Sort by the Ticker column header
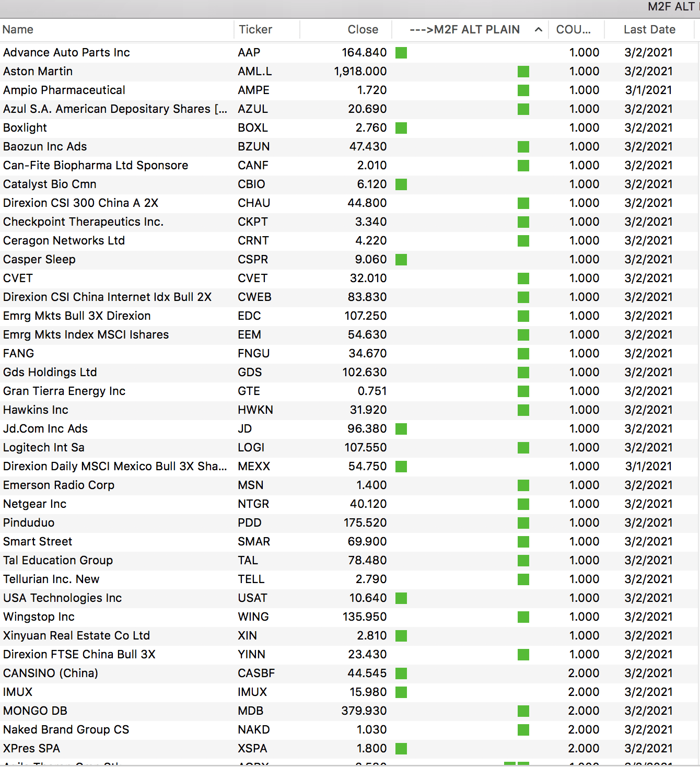Screen dimensions: 700x767 point(267,30)
